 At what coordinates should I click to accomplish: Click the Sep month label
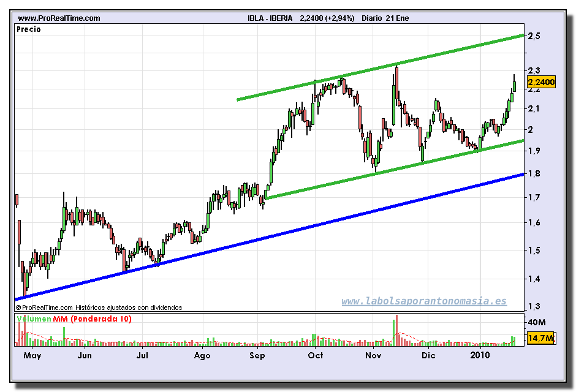pyautogui.click(x=257, y=355)
